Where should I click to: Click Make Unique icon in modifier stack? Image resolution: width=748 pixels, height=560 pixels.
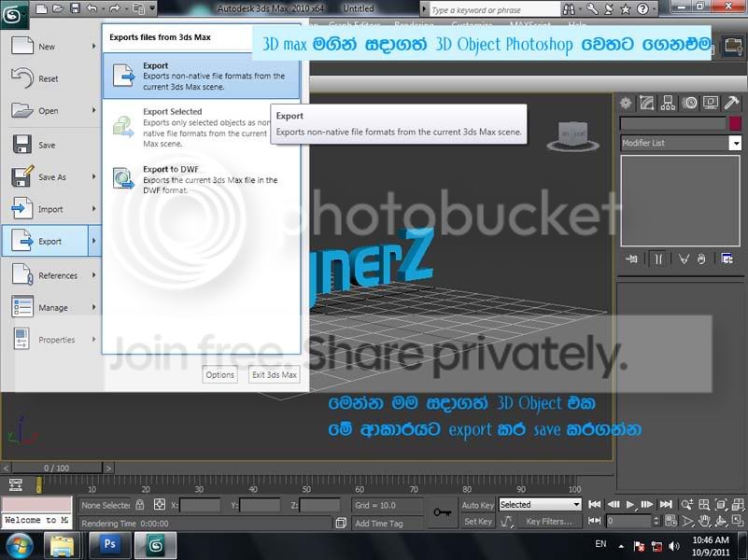tap(684, 259)
